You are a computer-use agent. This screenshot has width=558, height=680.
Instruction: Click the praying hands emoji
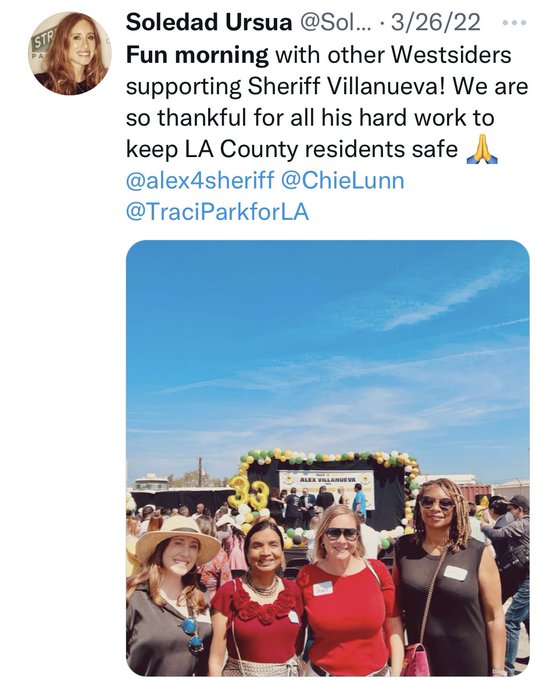(x=482, y=150)
